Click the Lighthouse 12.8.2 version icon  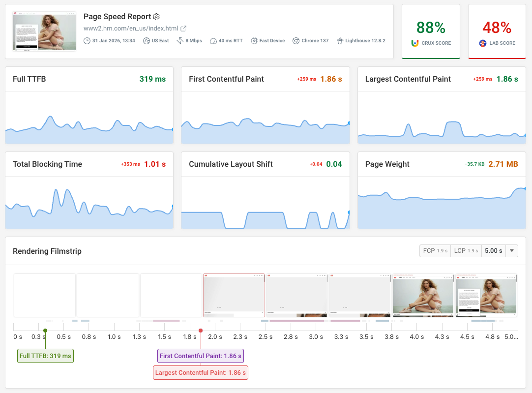(339, 40)
